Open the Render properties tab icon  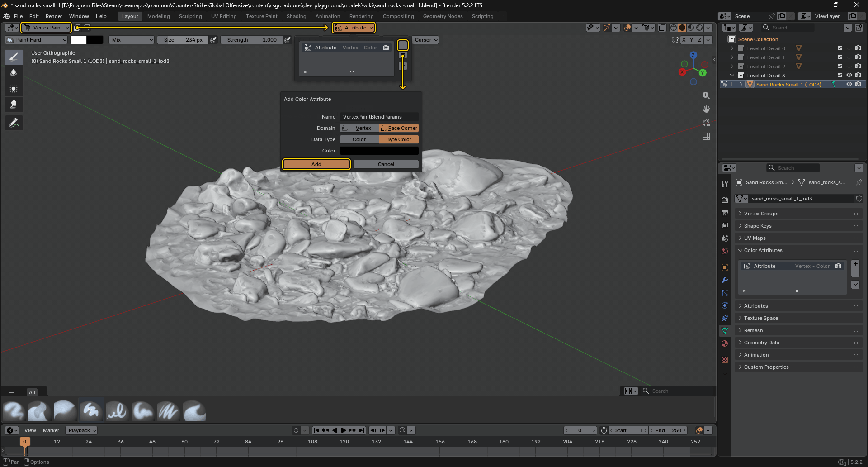pyautogui.click(x=725, y=200)
